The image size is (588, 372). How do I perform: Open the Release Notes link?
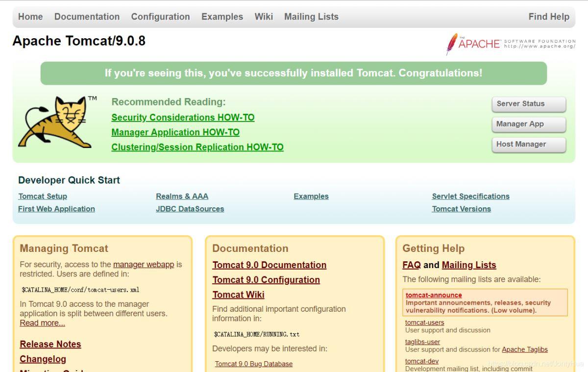pyautogui.click(x=50, y=344)
